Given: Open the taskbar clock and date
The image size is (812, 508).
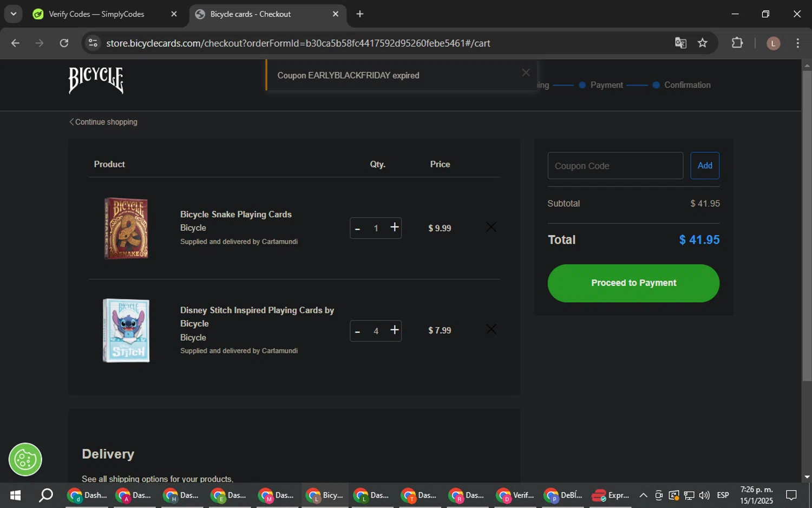Looking at the screenshot, I should pos(757,495).
